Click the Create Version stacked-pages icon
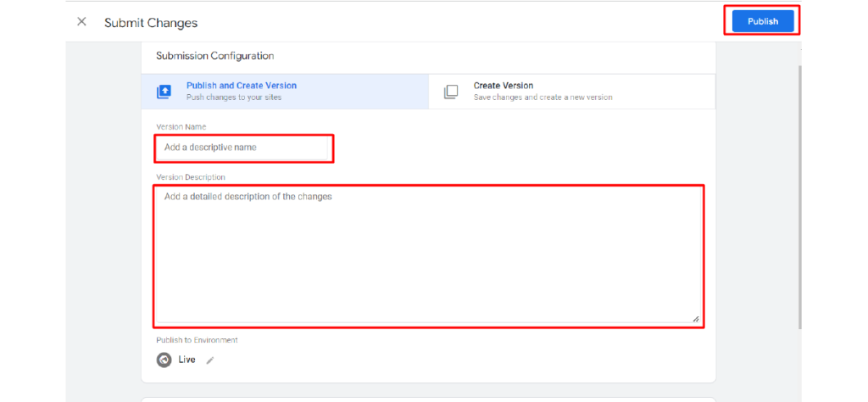Image resolution: width=868 pixels, height=402 pixels. click(x=451, y=92)
